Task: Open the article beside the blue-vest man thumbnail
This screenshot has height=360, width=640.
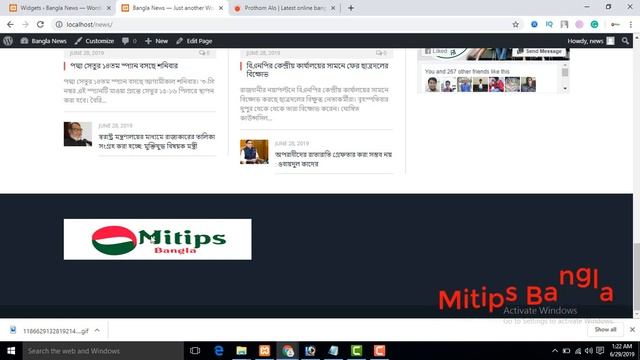Action: point(333,159)
